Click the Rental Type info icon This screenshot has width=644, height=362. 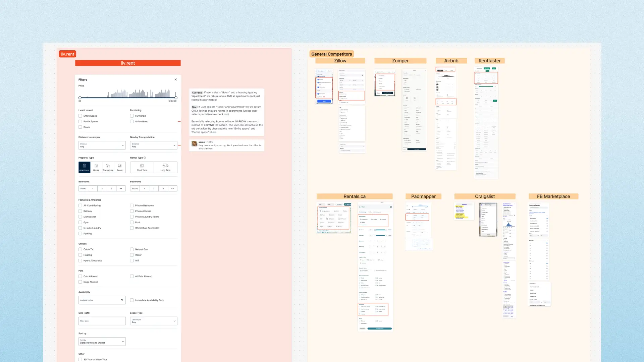145,158
